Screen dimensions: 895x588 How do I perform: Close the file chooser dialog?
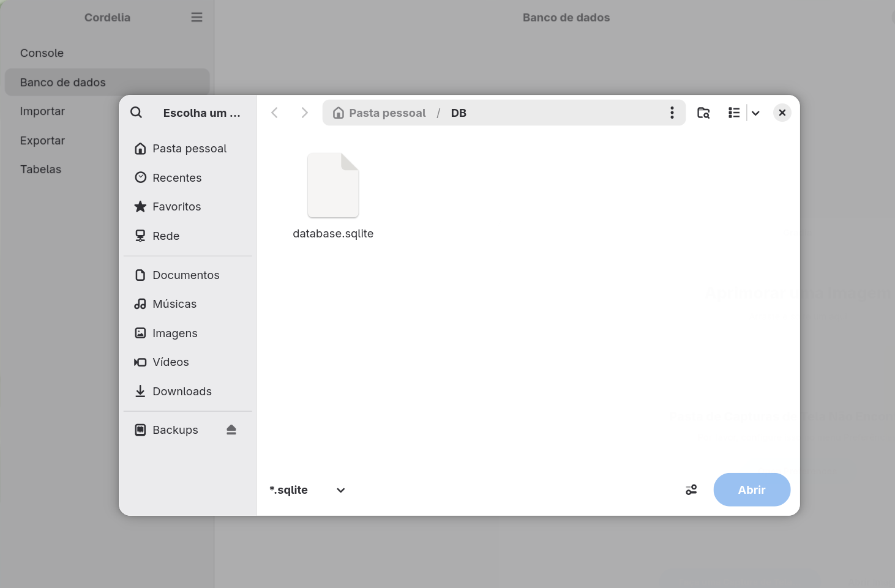coord(782,113)
